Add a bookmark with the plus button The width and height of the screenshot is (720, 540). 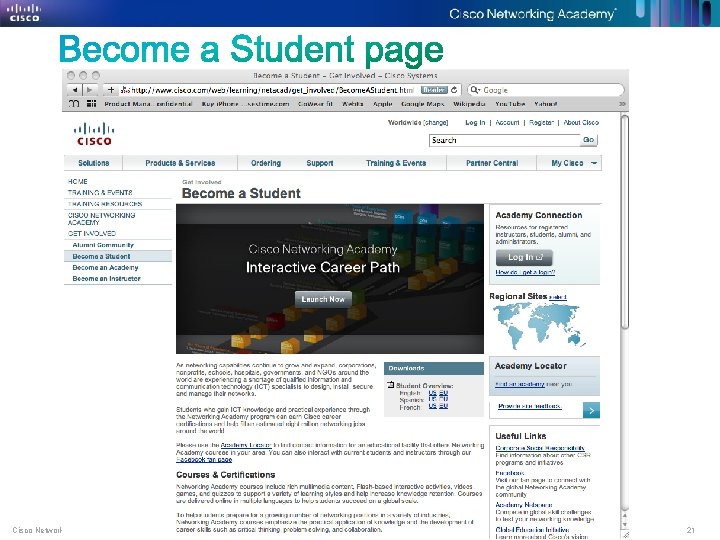coord(111,90)
